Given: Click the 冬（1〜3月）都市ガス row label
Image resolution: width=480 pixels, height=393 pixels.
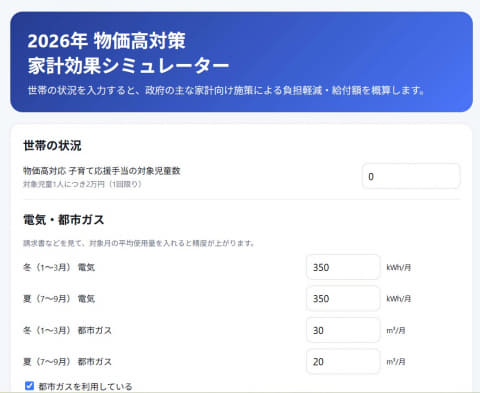Looking at the screenshot, I should pos(67,330).
